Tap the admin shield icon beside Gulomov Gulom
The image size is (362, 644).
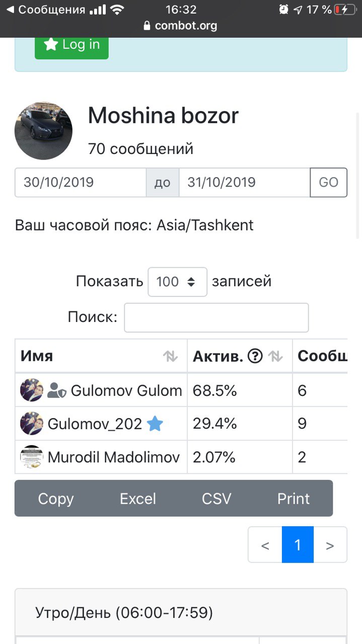56,391
